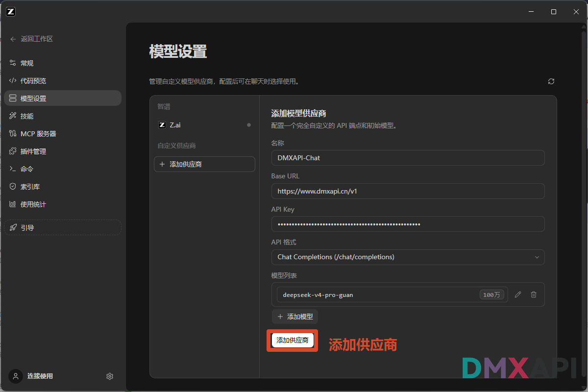Click the 100万 context size badge
Screen dimensions: 588x392
click(x=491, y=294)
